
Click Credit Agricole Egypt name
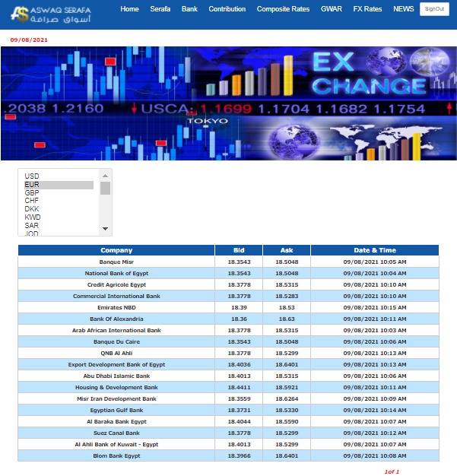point(116,284)
